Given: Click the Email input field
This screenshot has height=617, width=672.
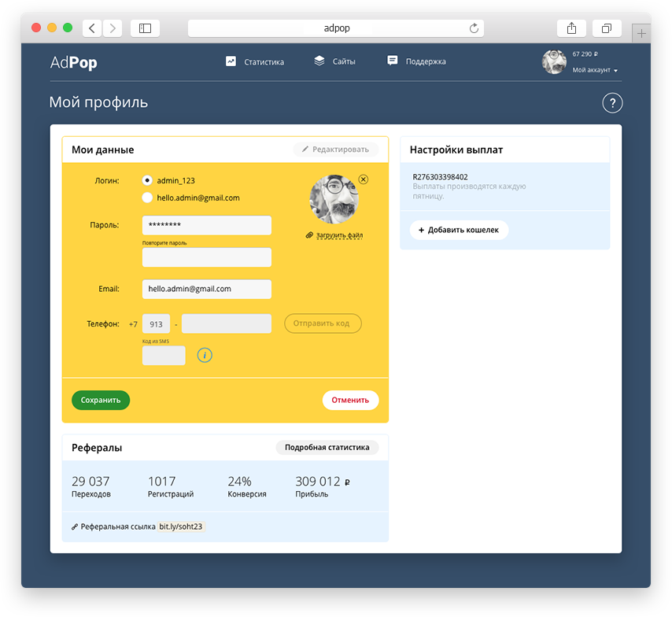Looking at the screenshot, I should point(207,289).
